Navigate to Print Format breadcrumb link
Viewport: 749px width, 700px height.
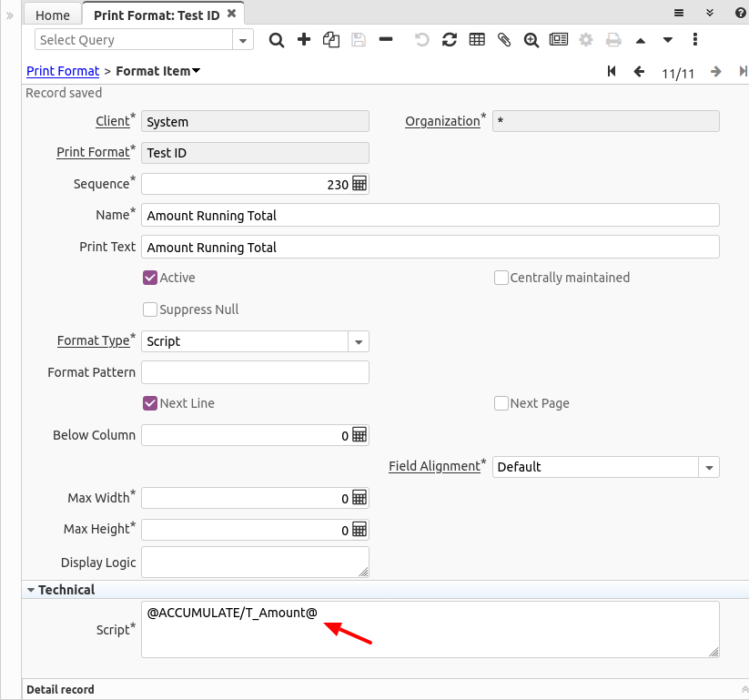63,71
